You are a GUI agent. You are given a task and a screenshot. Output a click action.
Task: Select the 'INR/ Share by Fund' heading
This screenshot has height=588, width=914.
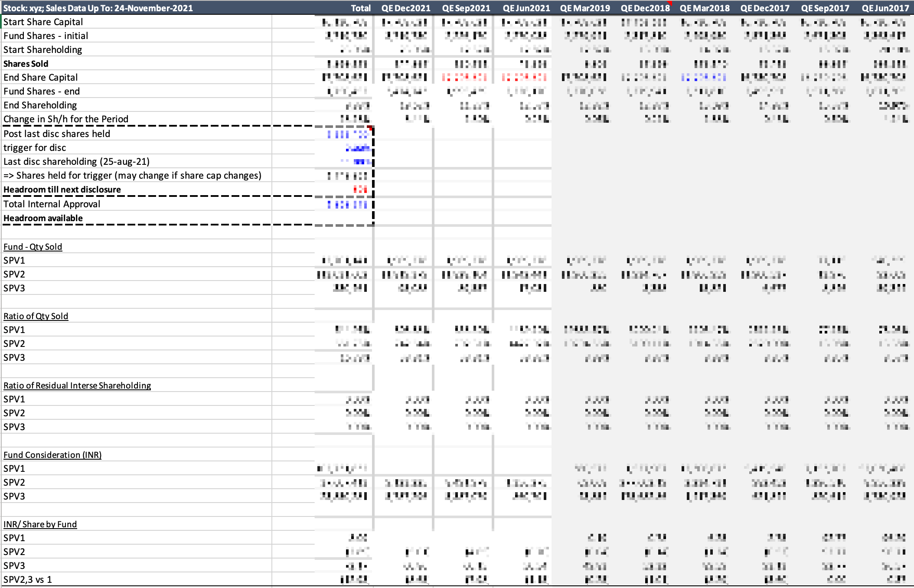(40, 524)
